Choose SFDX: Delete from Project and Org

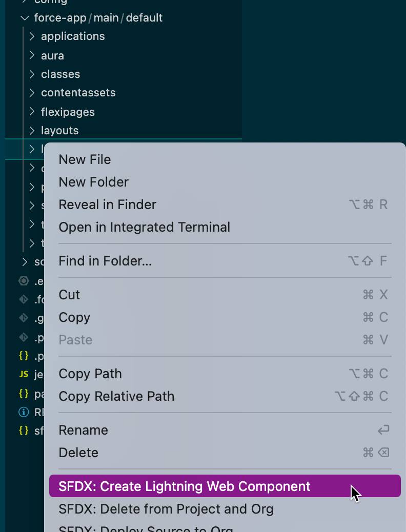click(x=166, y=509)
